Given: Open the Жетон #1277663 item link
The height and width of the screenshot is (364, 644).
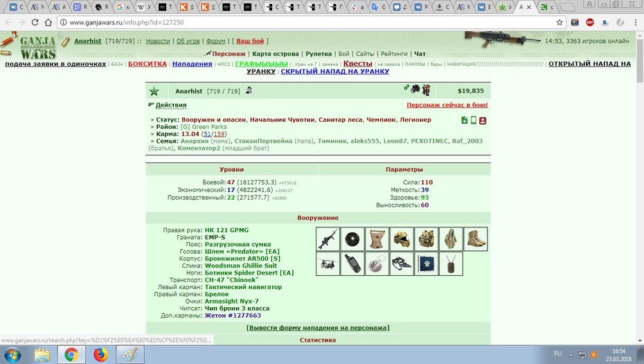Looking at the screenshot, I should [233, 315].
